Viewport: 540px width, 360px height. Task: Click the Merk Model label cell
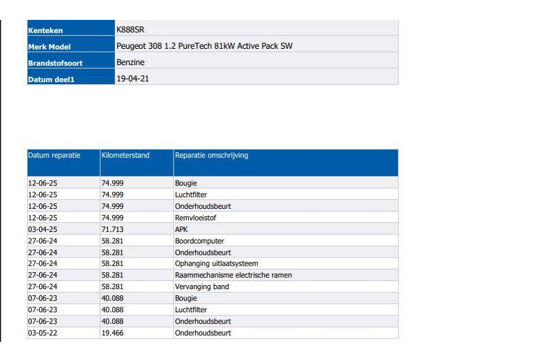(x=71, y=44)
